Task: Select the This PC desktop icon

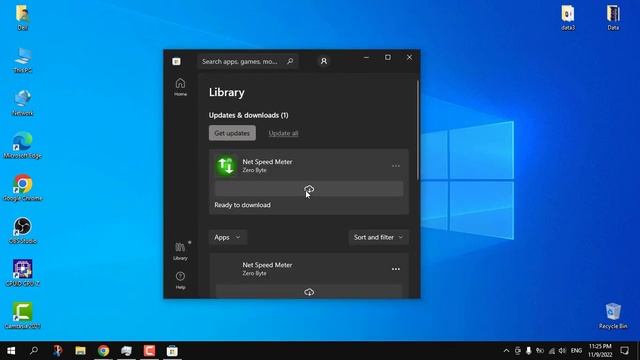Action: click(22, 60)
